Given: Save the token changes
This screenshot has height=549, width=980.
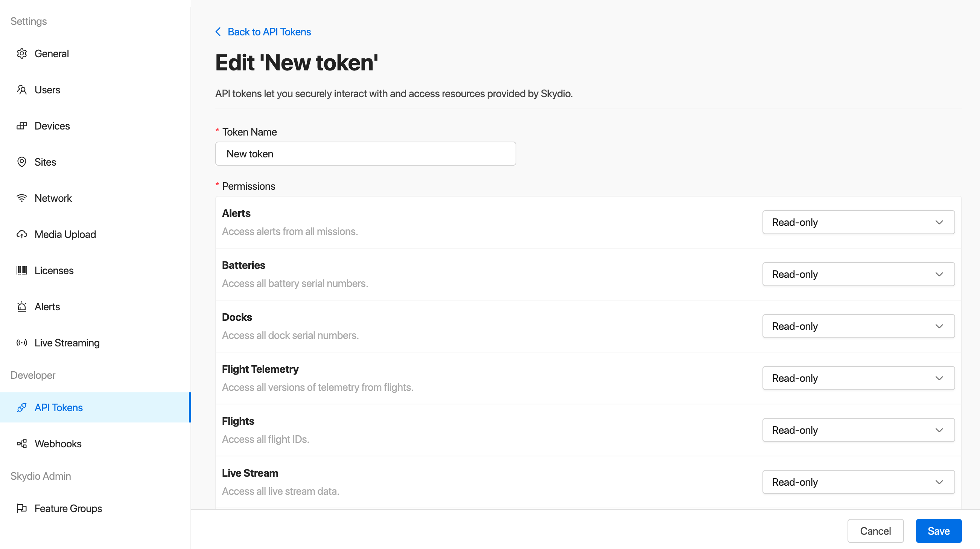Looking at the screenshot, I should point(938,531).
